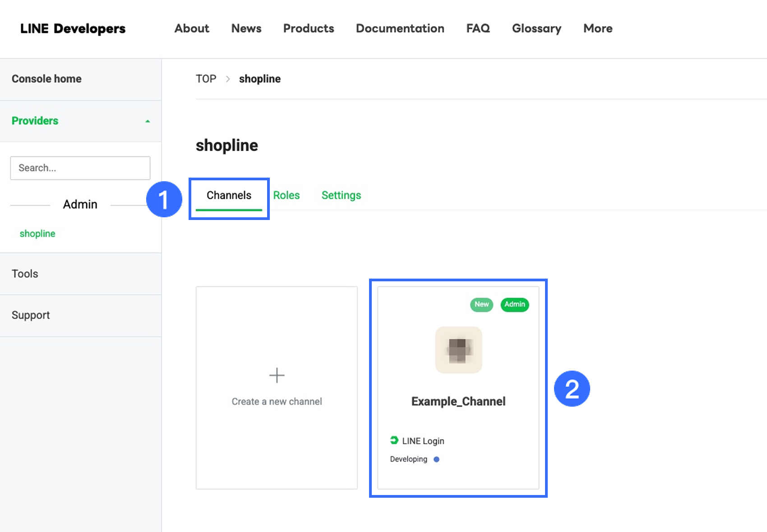This screenshot has height=532, width=767.
Task: Click the Developing status dot
Action: (x=436, y=459)
